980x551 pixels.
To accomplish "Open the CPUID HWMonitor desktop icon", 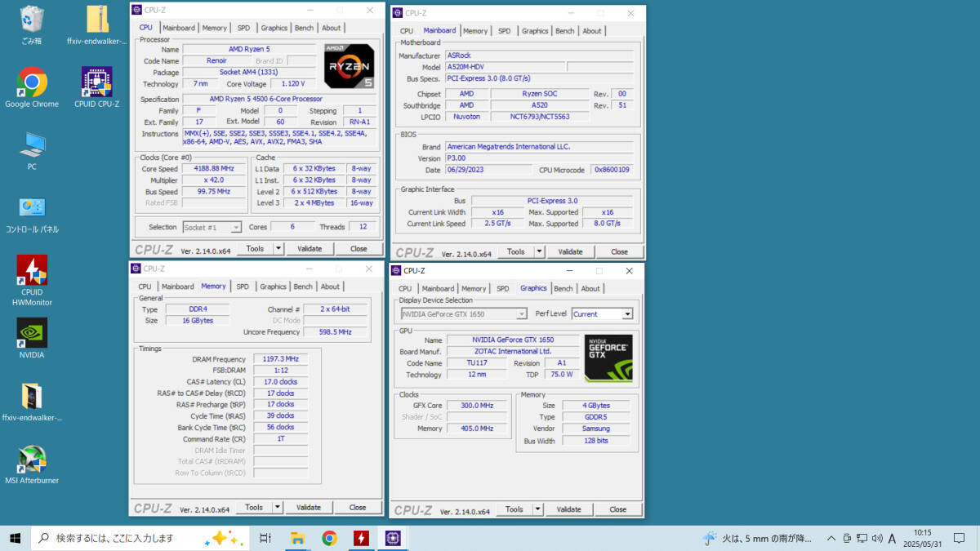I will point(32,272).
